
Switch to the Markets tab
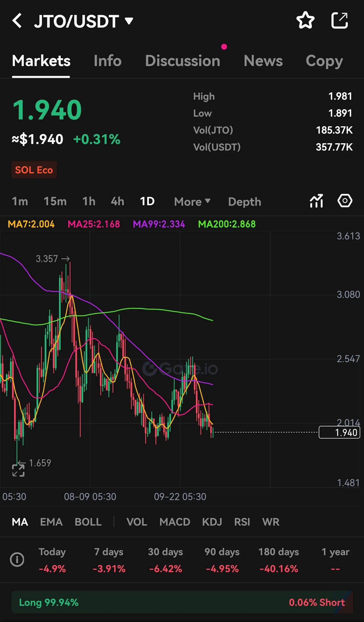41,61
